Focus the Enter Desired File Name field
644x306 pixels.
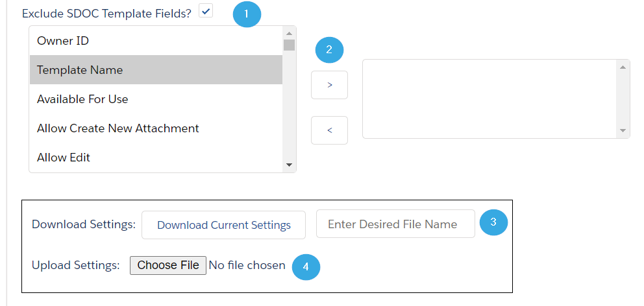[395, 224]
